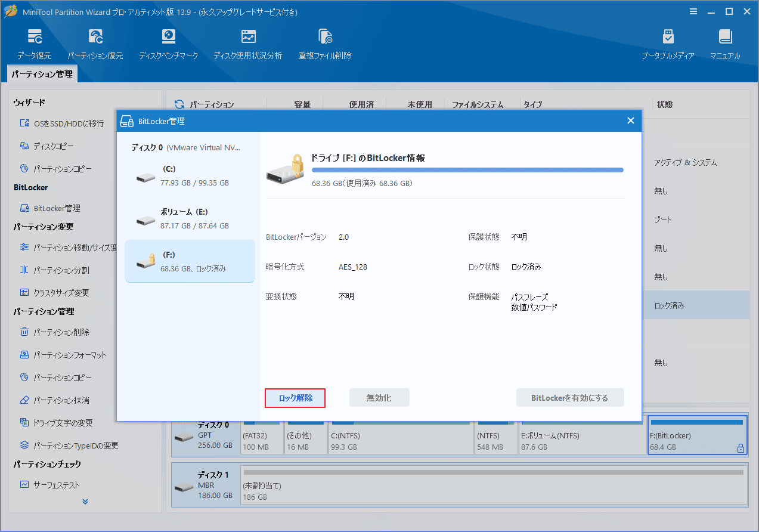Click the locked drive icon in BitLocker info
The height and width of the screenshot is (532, 759).
click(x=286, y=169)
